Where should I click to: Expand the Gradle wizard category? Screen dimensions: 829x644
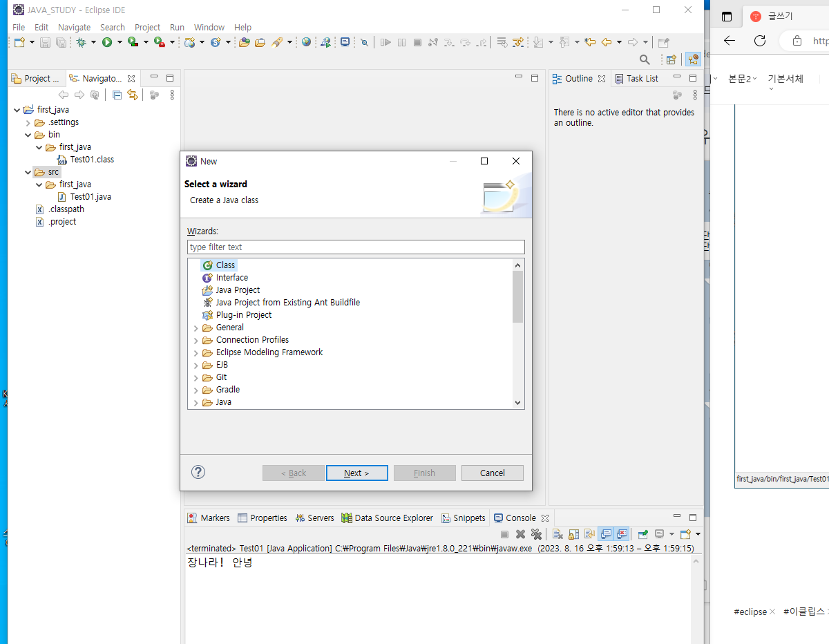[x=196, y=390]
